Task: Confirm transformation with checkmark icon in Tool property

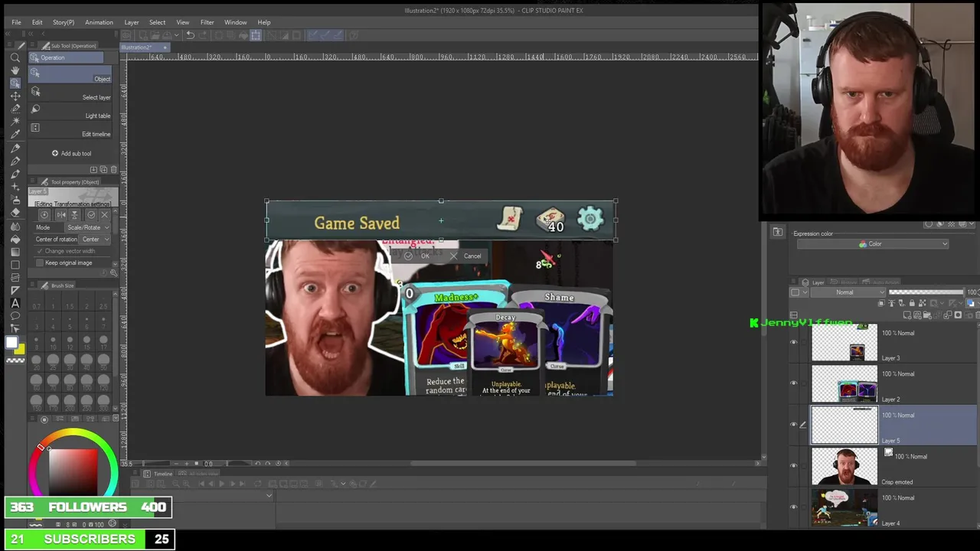Action: (x=91, y=215)
